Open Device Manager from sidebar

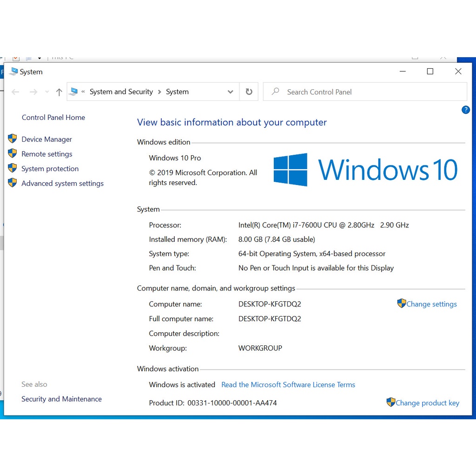(46, 139)
